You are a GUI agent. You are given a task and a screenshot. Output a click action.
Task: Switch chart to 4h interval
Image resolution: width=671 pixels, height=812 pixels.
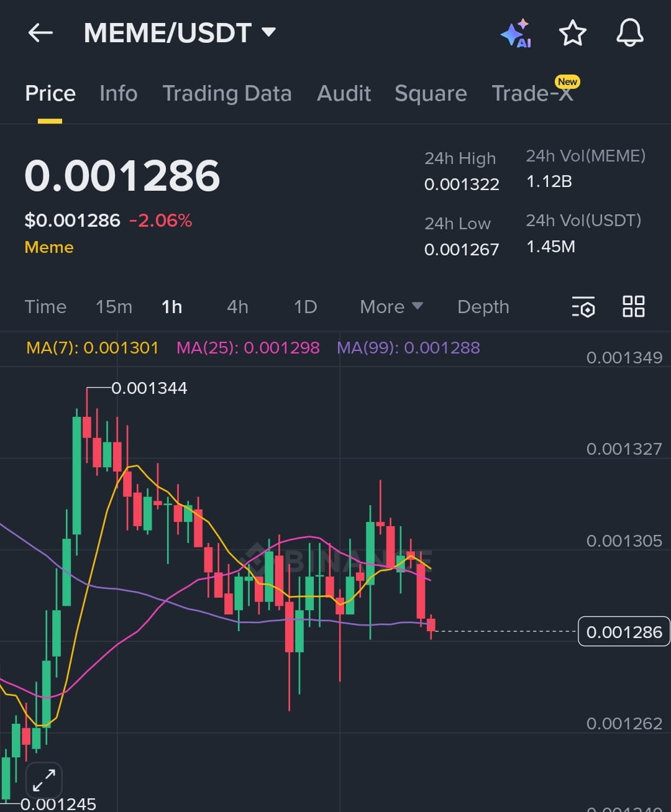(x=237, y=307)
